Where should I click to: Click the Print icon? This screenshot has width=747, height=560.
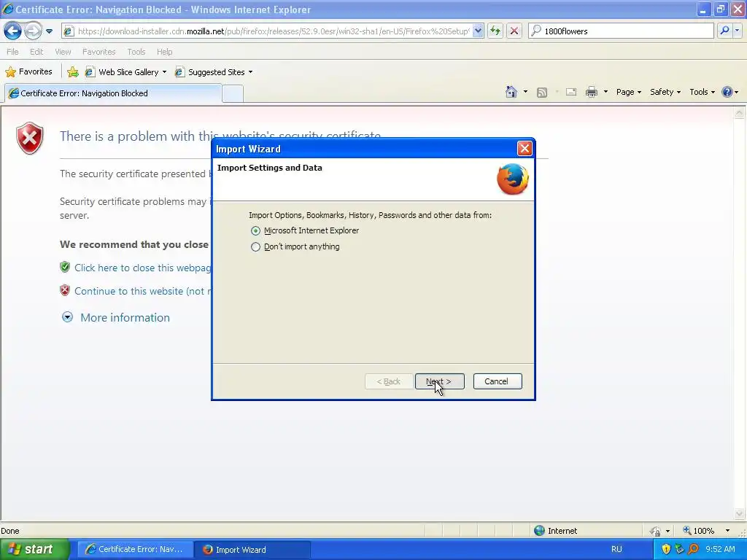pos(591,92)
